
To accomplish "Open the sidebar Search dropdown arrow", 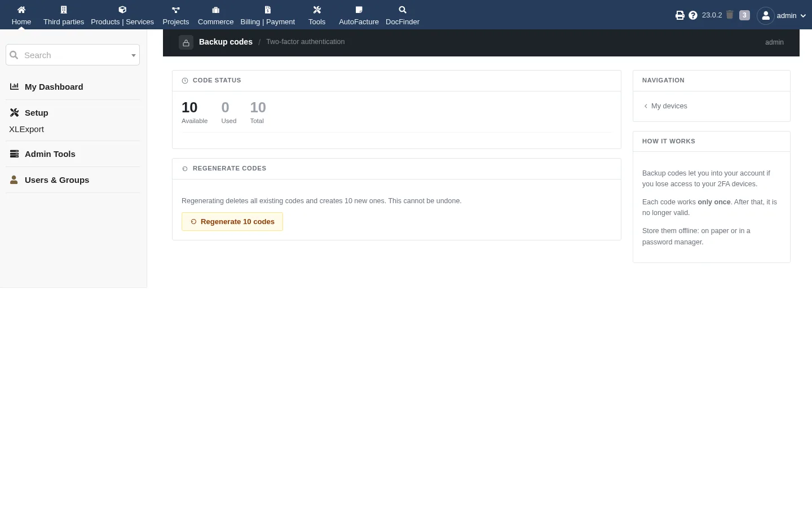I will (134, 55).
